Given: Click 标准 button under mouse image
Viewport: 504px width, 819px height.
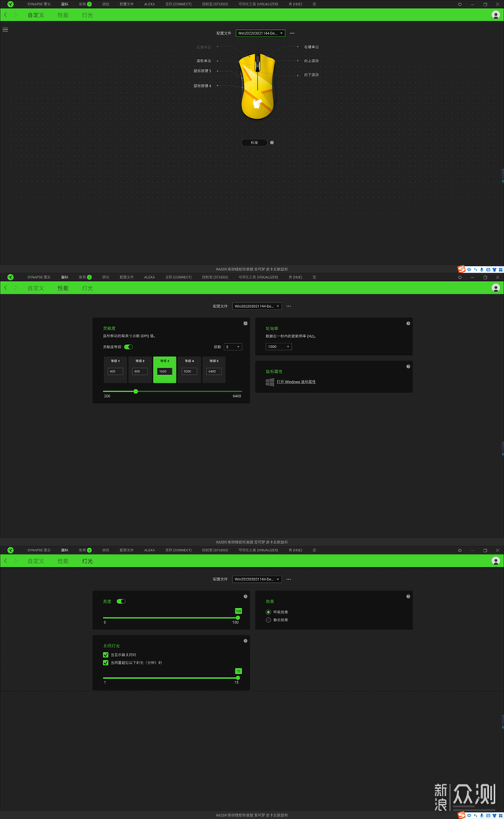Looking at the screenshot, I should (x=254, y=143).
